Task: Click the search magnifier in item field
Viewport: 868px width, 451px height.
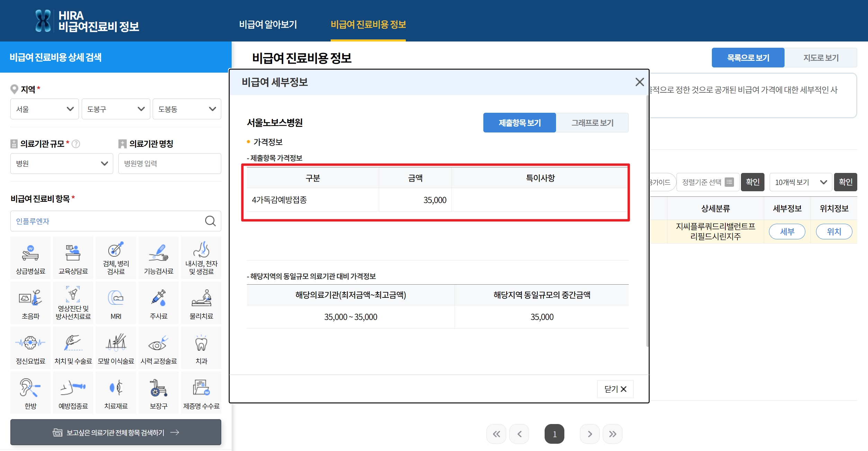Action: [210, 221]
